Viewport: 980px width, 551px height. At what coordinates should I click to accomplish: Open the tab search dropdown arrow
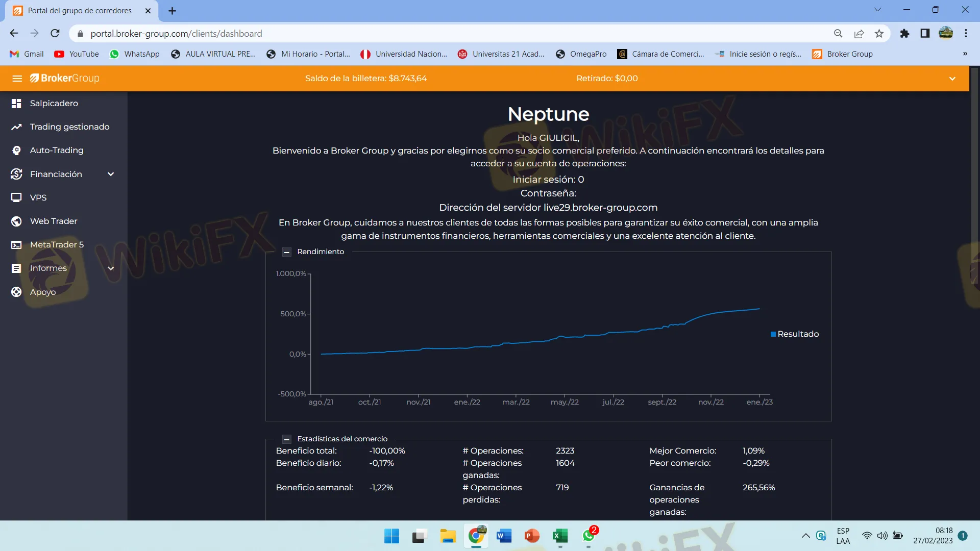877,10
